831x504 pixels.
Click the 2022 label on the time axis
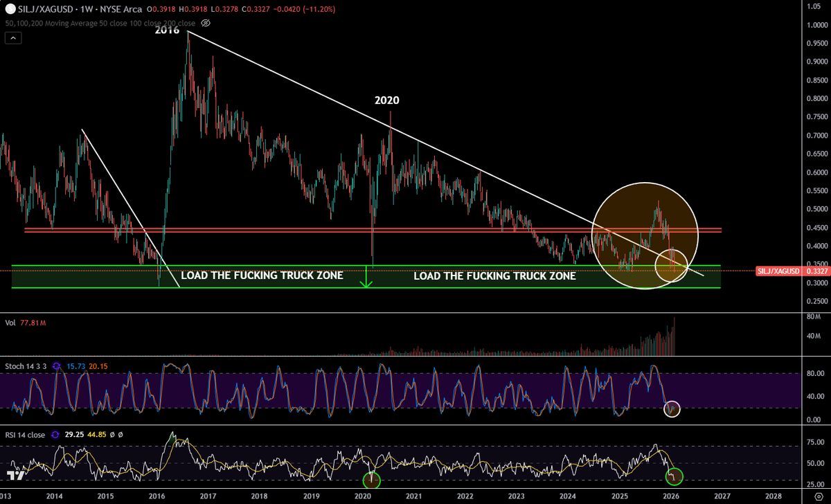pos(465,496)
